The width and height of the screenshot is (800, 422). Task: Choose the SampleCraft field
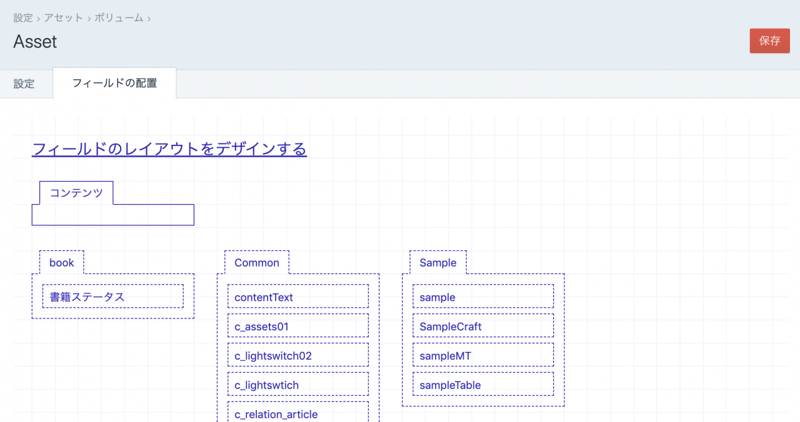click(483, 326)
